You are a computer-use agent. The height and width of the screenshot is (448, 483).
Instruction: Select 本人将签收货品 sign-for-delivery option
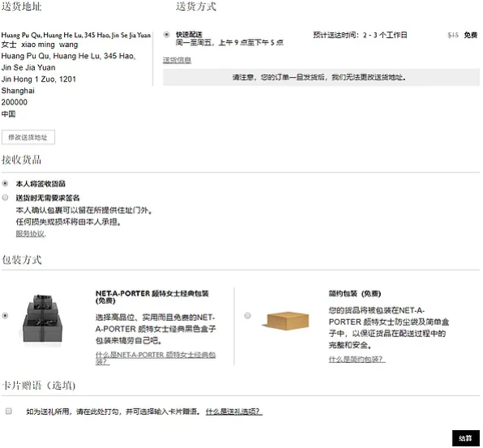[5, 184]
